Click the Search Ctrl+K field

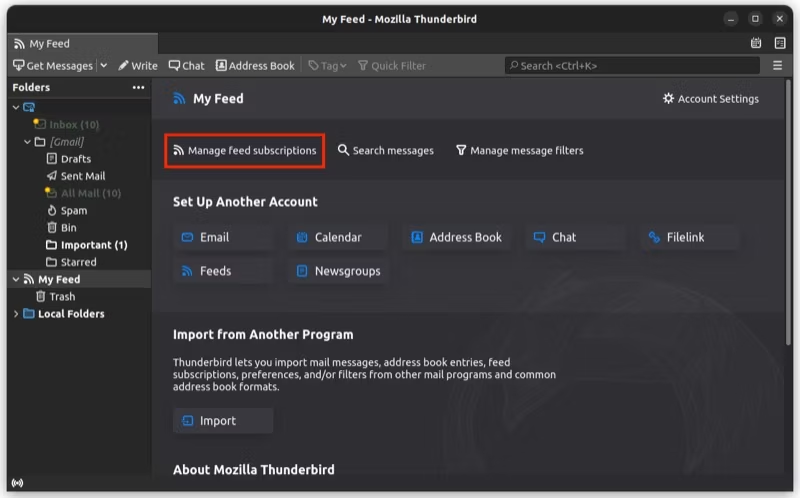632,66
